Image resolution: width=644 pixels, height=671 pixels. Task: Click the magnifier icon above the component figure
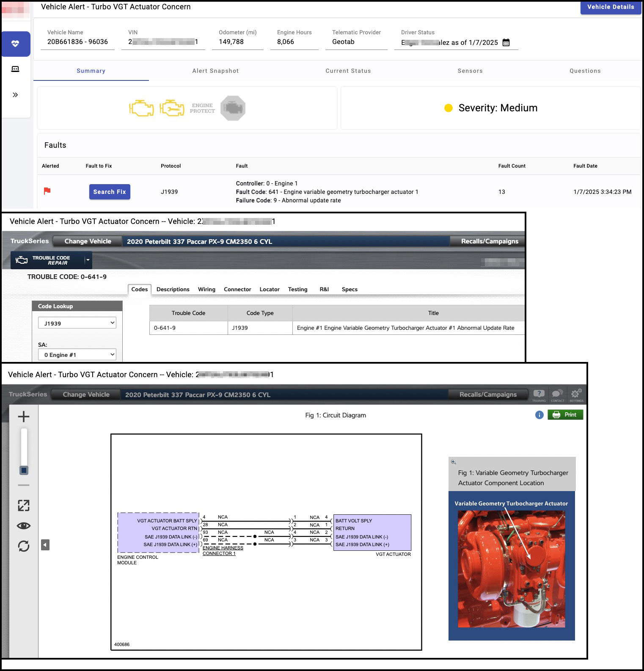pos(454,462)
